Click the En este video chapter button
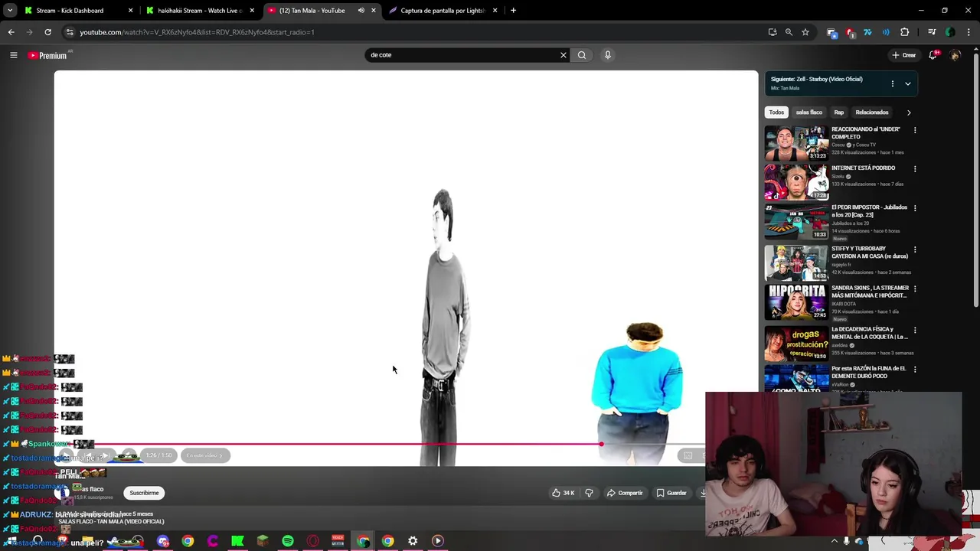The image size is (980, 551). pos(204,455)
